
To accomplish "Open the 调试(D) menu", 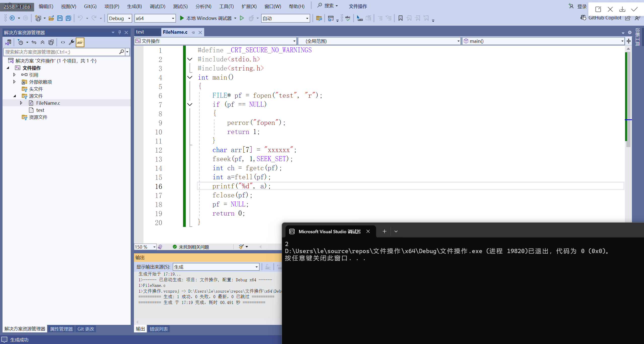I will coord(158,6).
